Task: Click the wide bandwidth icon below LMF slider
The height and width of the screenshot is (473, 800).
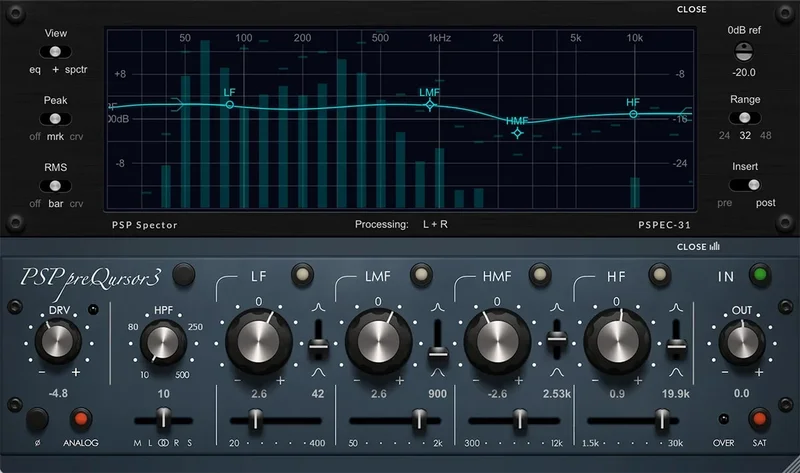Action: 438,372
